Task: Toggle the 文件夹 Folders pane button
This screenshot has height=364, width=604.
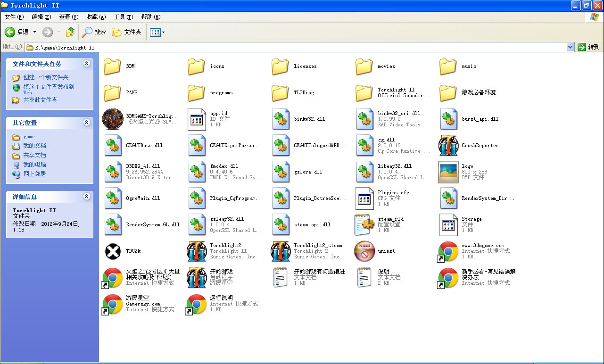Action: (x=126, y=32)
